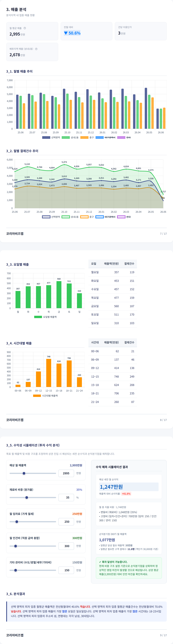The image size is (173, 644).
Task: Click the 수익 예측 시뮬레이션 결과 heading
Action: click(112, 467)
